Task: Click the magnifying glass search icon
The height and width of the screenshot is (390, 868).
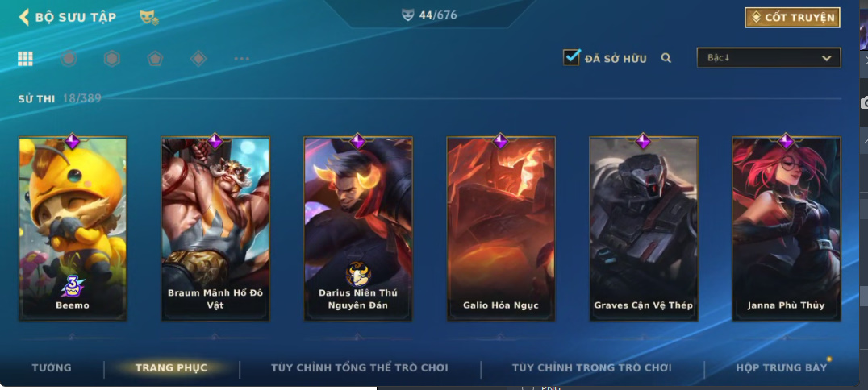Action: pos(666,58)
